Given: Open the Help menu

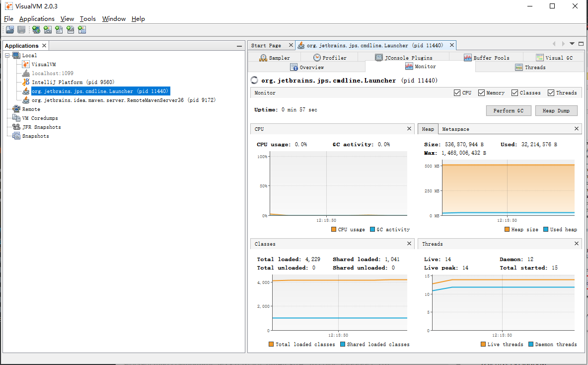Looking at the screenshot, I should [138, 19].
